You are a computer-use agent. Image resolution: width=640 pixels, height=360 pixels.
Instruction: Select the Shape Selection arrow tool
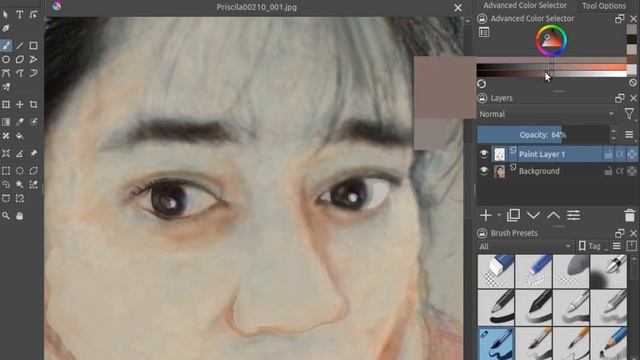pyautogui.click(x=6, y=15)
